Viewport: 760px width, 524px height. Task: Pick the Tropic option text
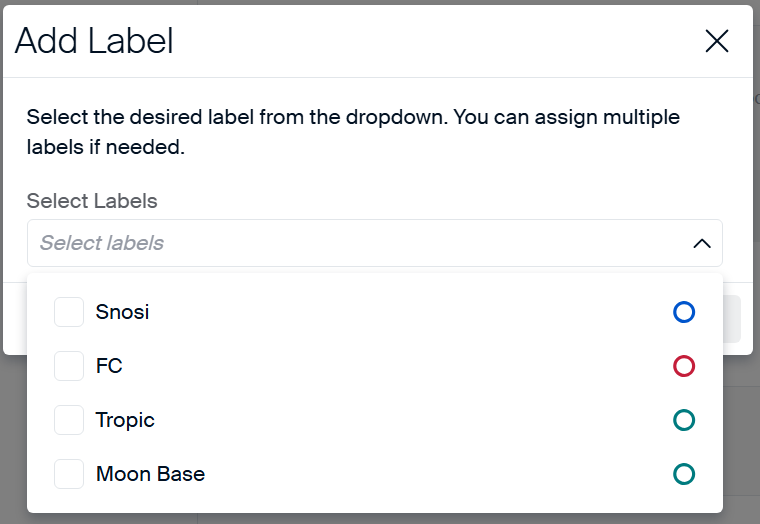(125, 420)
